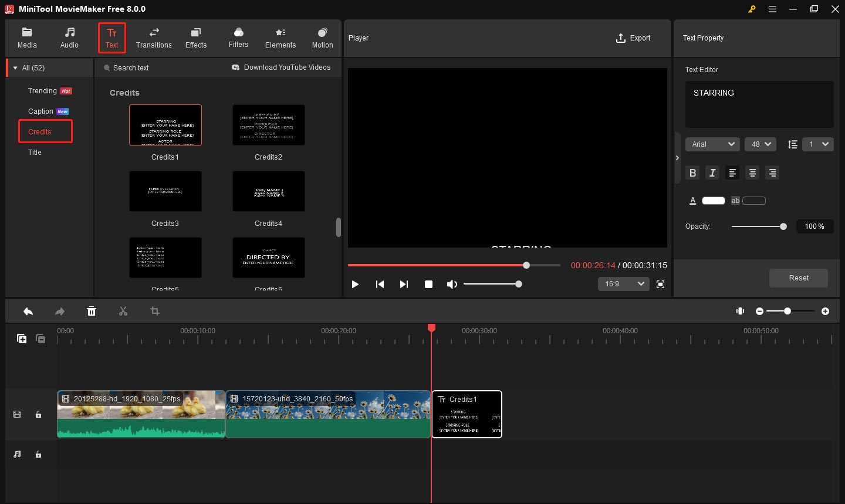Enter full screen preview mode
This screenshot has height=504, width=845.
coord(660,285)
